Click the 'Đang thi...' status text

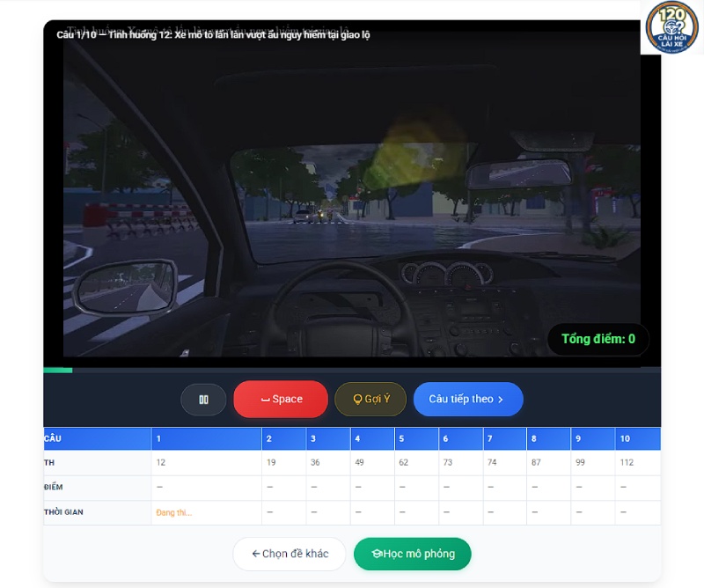coord(173,512)
